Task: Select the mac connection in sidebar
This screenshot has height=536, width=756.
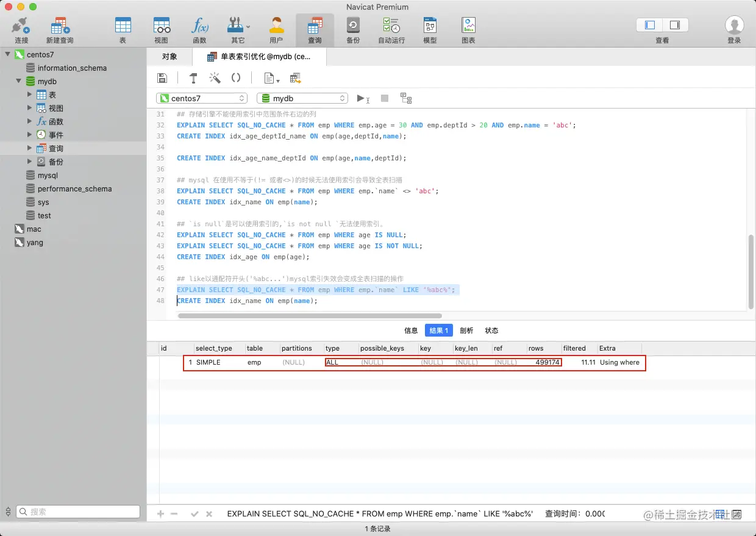Action: [x=34, y=229]
